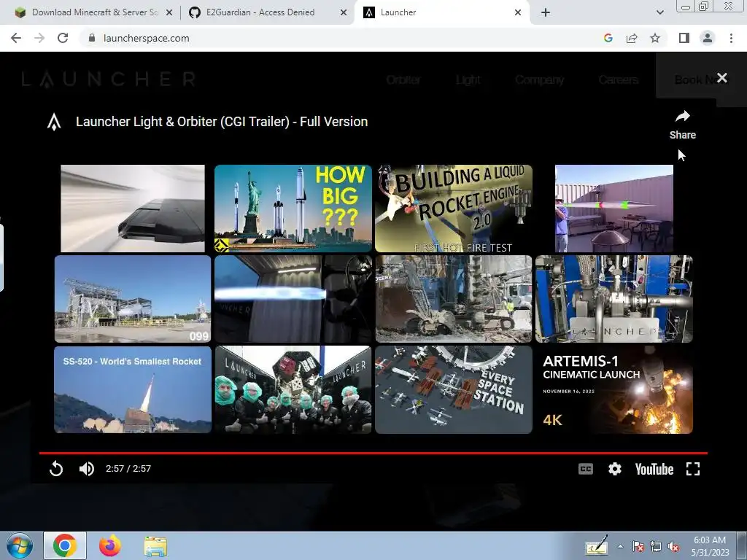The height and width of the screenshot is (560, 747).
Task: Open Windows Explorer from taskbar
Action: click(155, 547)
